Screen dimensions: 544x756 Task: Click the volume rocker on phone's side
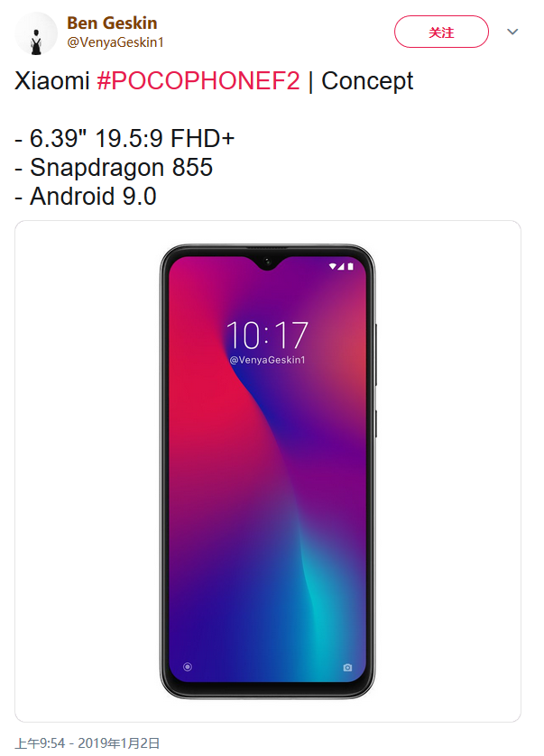[x=375, y=355]
